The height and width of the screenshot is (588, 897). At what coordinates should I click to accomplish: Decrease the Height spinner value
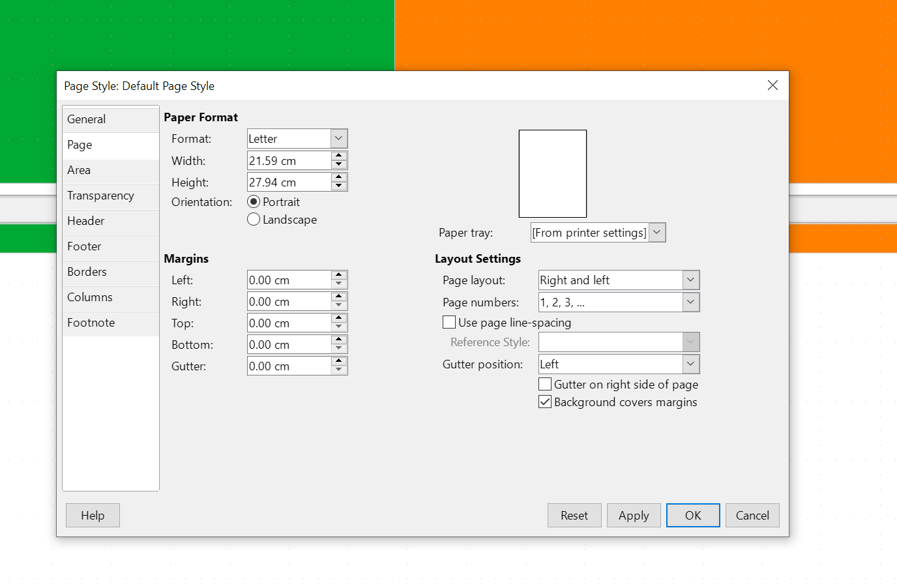[339, 186]
